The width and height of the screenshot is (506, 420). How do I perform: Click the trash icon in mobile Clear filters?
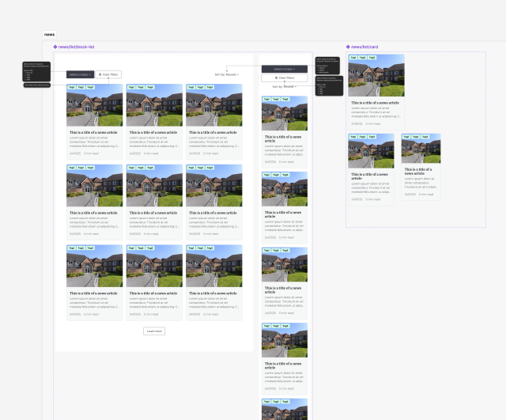[x=276, y=78]
